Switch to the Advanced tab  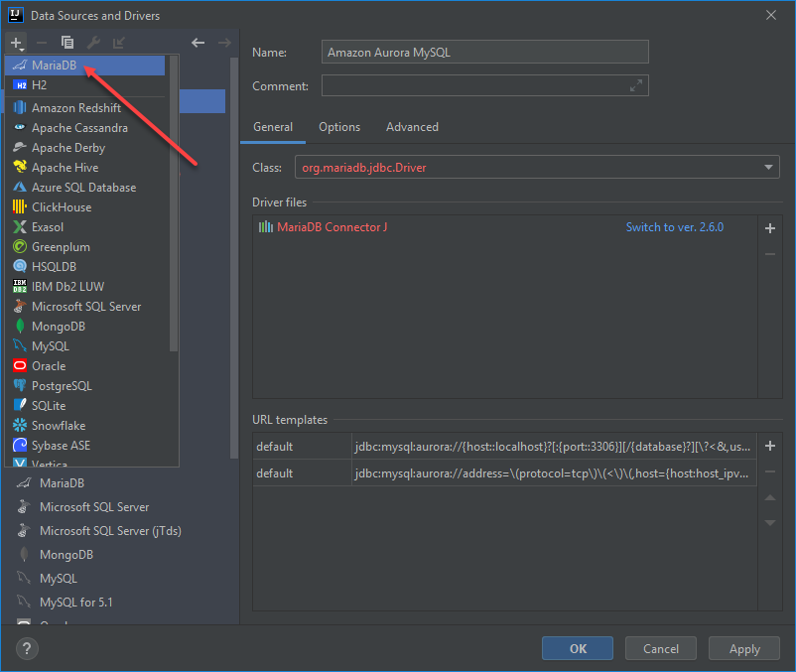412,127
